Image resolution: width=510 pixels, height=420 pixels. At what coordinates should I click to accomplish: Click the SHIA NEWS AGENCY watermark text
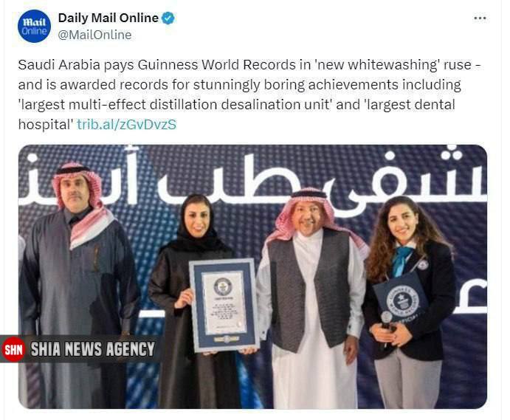tap(93, 349)
